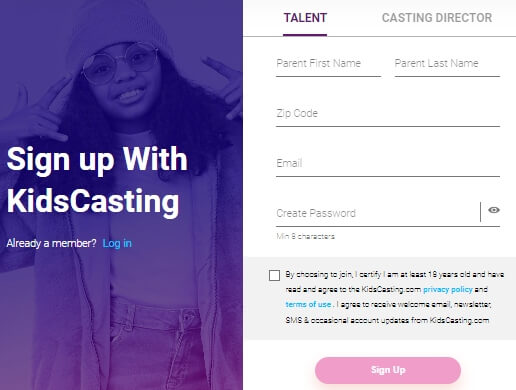This screenshot has width=516, height=390.
Task: Click the girl's round glasses in photo
Action: [x=120, y=63]
